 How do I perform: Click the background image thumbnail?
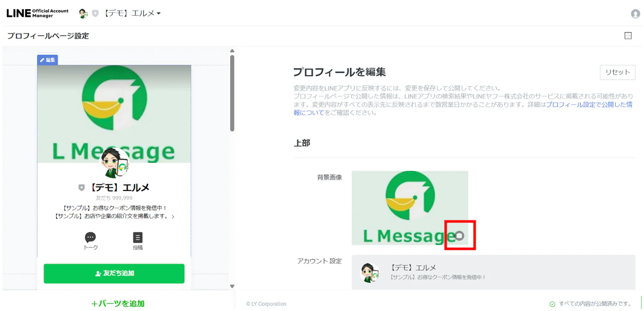pos(410,208)
